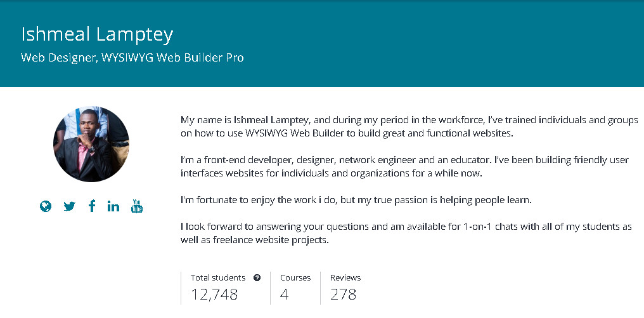Open the instructor's personal website globe icon
The image size is (644, 318).
click(x=46, y=206)
